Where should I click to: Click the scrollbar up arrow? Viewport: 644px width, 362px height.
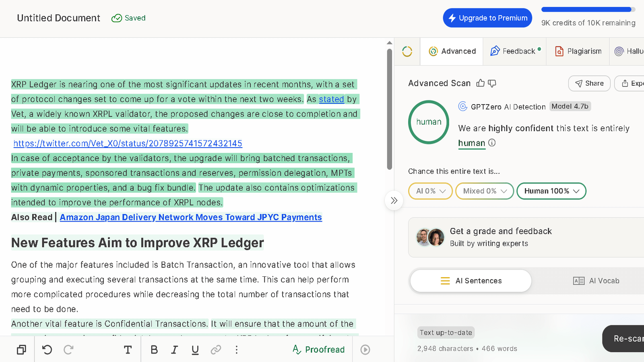389,43
